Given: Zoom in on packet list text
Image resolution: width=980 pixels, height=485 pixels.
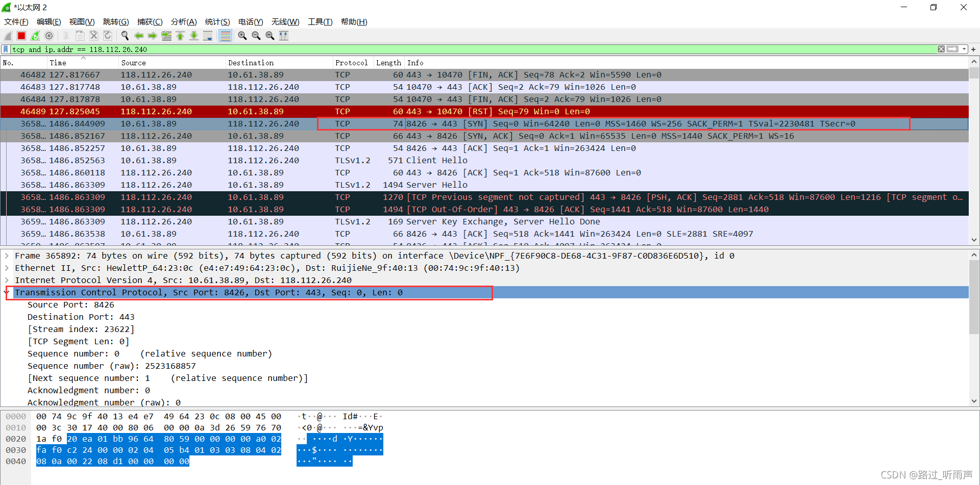Looking at the screenshot, I should tap(242, 36).
